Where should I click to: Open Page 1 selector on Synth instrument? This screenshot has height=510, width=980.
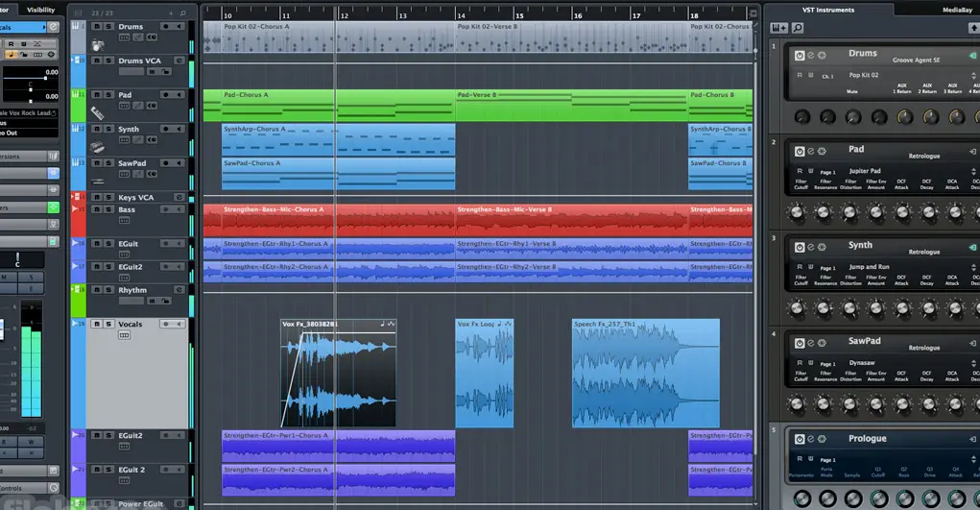pyautogui.click(x=827, y=268)
